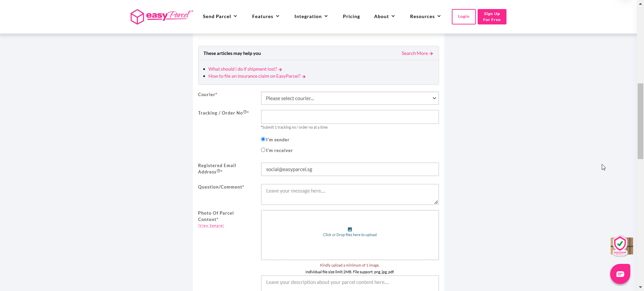644x291 pixels.
Task: Click the Login button
Action: [x=464, y=16]
